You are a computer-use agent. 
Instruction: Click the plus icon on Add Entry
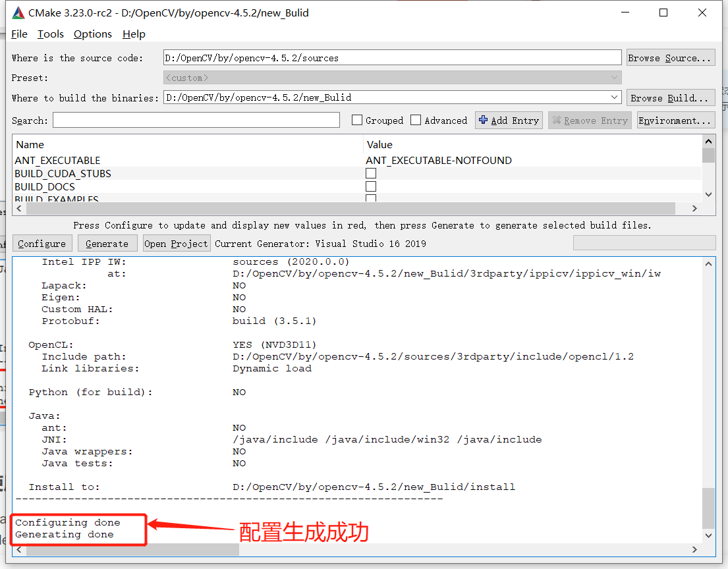[484, 120]
